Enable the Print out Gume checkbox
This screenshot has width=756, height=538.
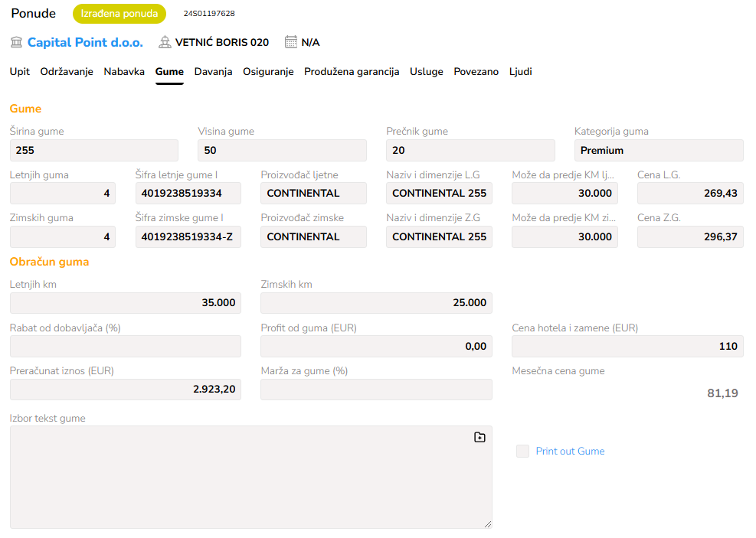pos(522,452)
